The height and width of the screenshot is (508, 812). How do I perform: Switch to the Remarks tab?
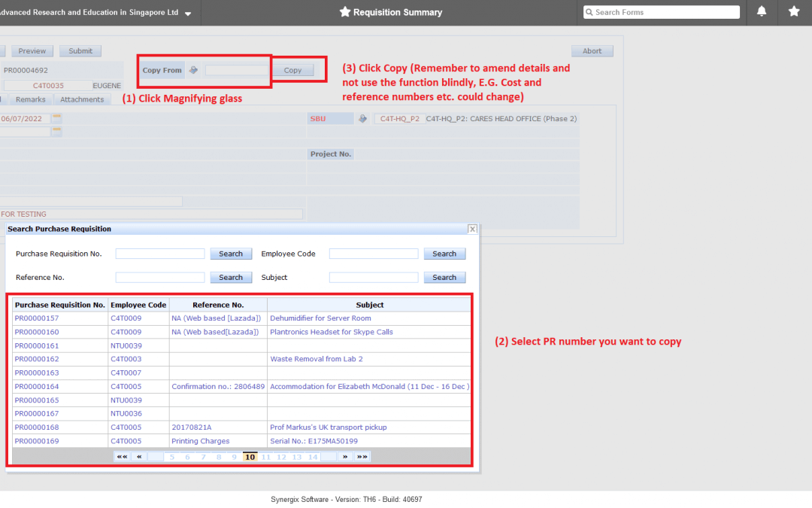point(31,99)
